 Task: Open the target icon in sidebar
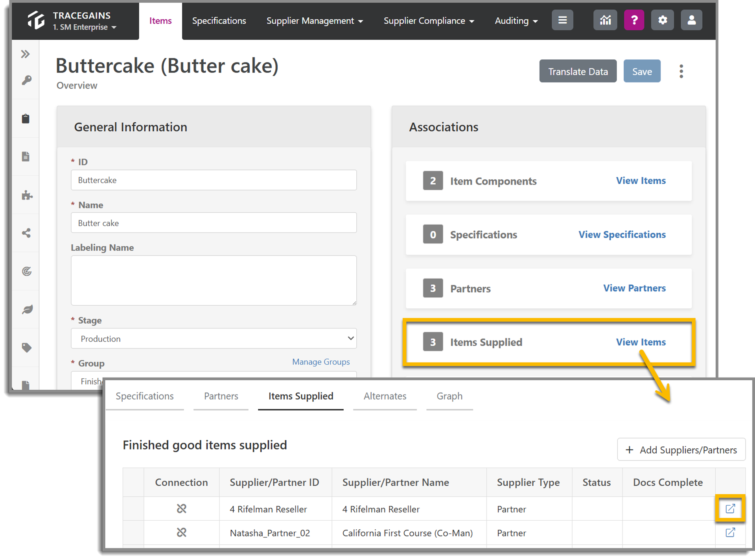click(26, 271)
